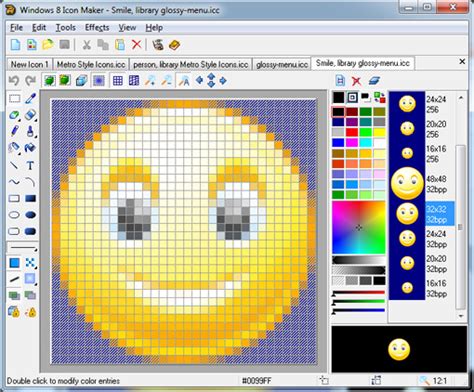The height and width of the screenshot is (392, 474).
Task: Toggle the tiled grid view button
Action: (x=134, y=80)
